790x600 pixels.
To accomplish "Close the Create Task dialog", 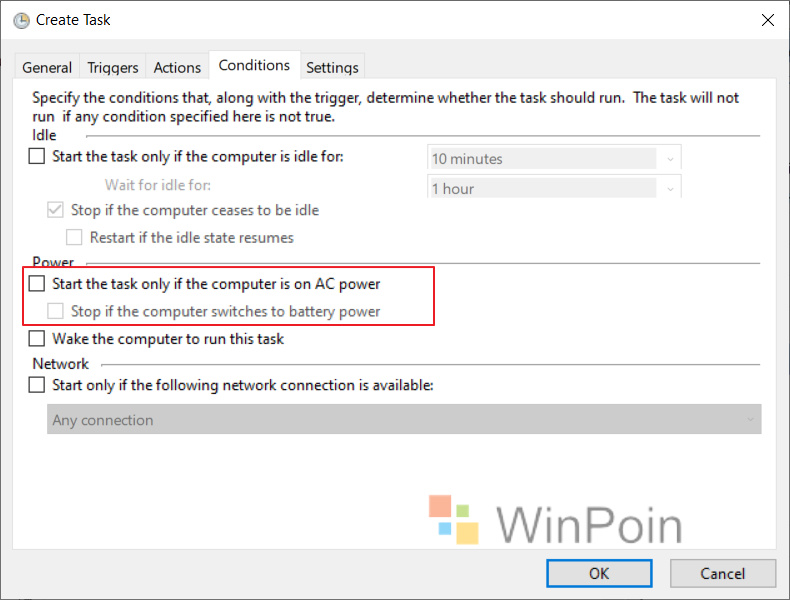I will 768,20.
